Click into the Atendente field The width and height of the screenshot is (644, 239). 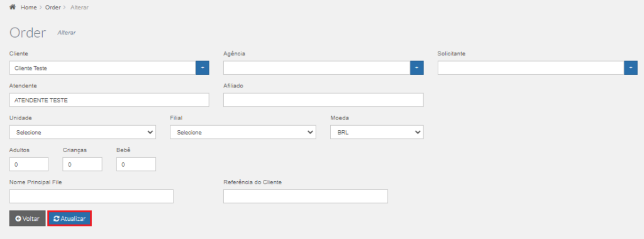[109, 100]
